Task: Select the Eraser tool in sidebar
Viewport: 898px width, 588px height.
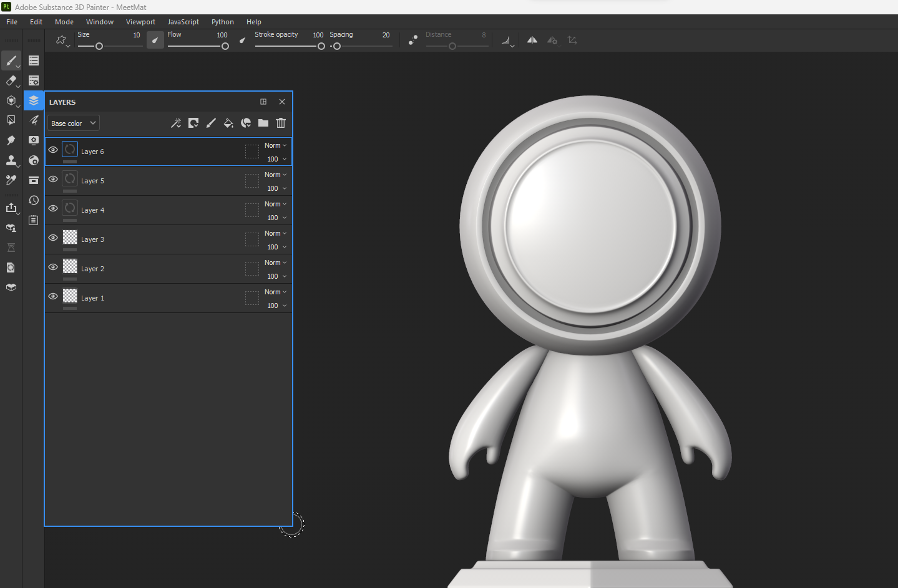Action: coord(11,80)
